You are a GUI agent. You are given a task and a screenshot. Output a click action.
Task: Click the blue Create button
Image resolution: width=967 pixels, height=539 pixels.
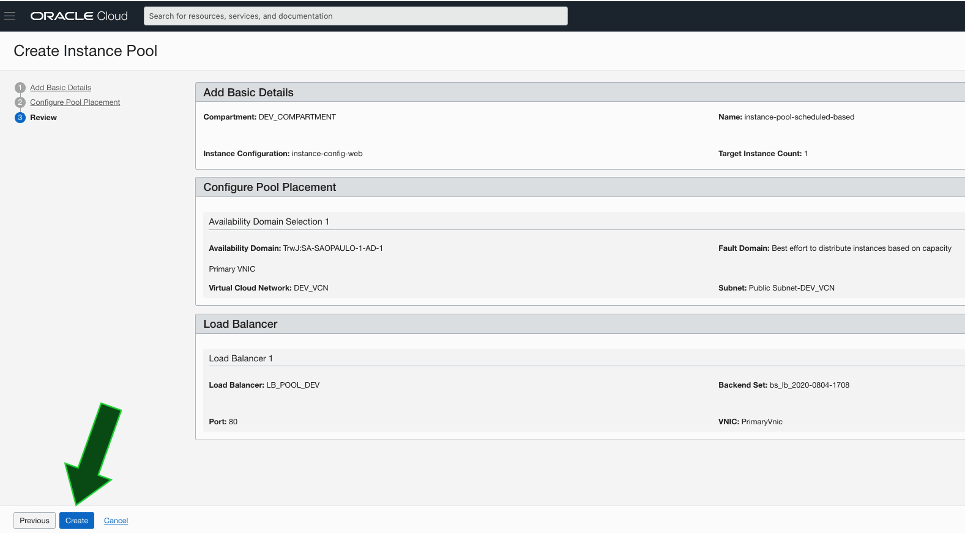point(76,521)
